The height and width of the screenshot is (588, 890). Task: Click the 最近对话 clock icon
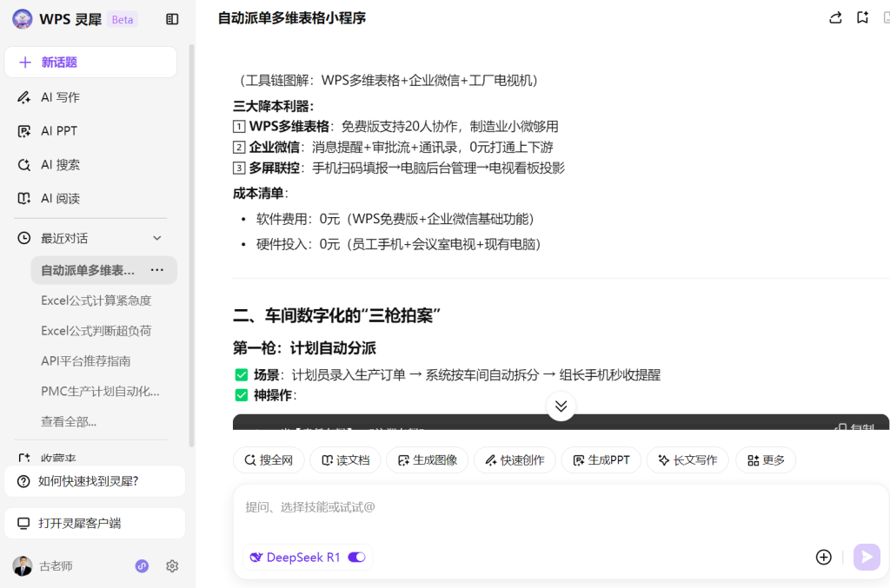23,238
